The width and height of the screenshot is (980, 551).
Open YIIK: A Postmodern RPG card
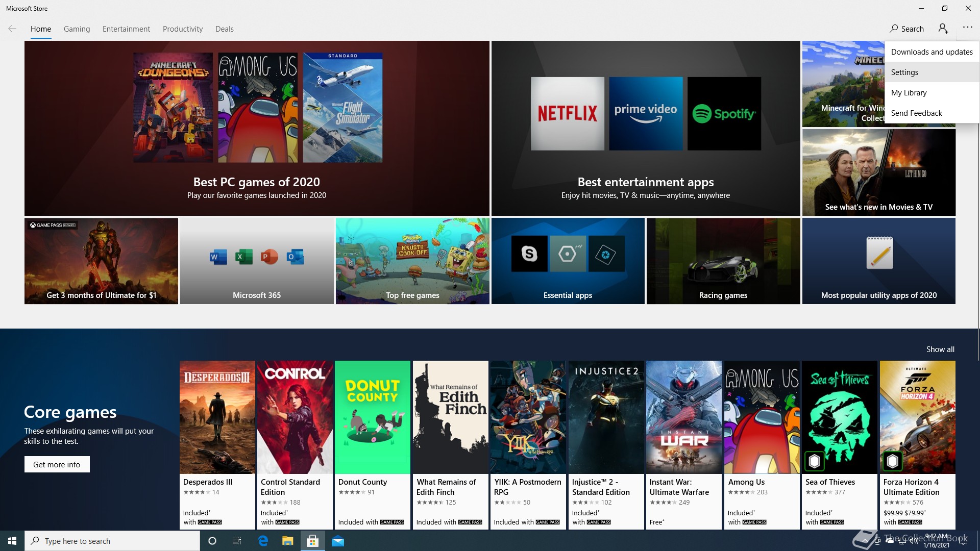click(x=528, y=445)
